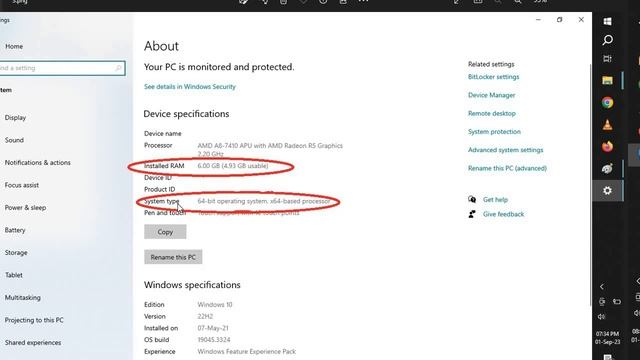Click the 64-bit operating system value text
This screenshot has height=360, width=640.
click(x=264, y=201)
